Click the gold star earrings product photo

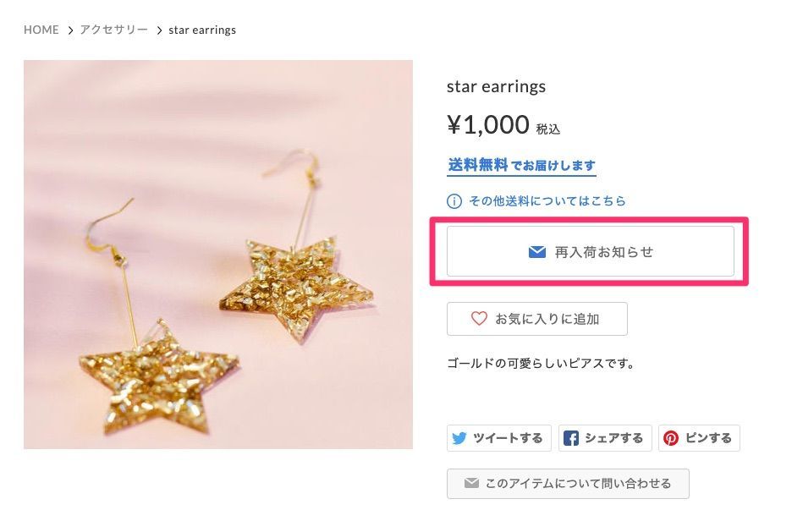pos(218,253)
